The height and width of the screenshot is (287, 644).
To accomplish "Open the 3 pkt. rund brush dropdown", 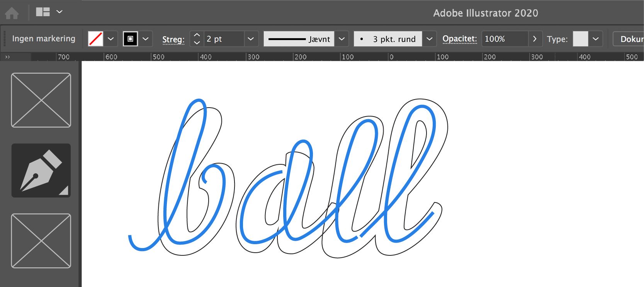I will [x=429, y=39].
